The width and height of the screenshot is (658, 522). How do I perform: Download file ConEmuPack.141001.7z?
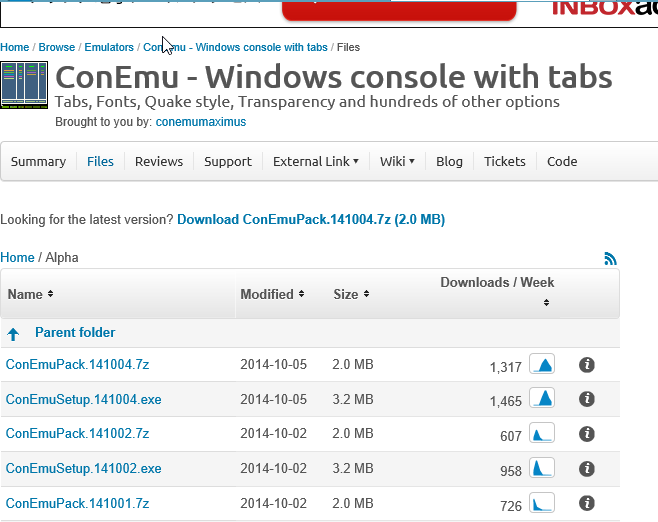[77, 503]
